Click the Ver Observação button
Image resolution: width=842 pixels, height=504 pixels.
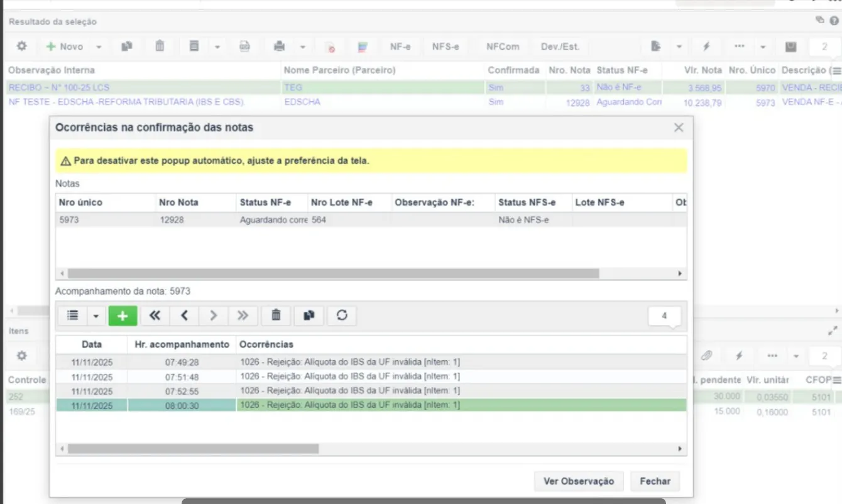pos(579,481)
